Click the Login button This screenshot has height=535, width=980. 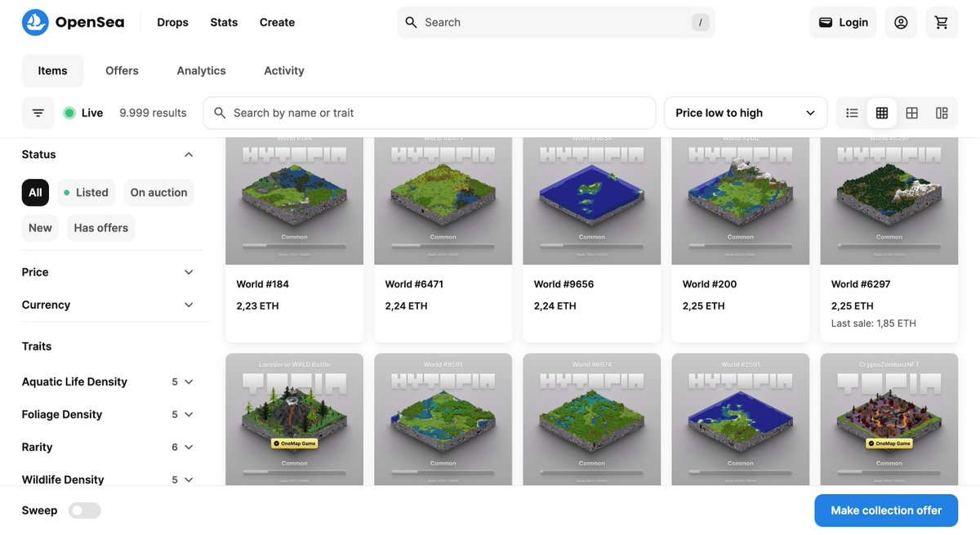844,22
